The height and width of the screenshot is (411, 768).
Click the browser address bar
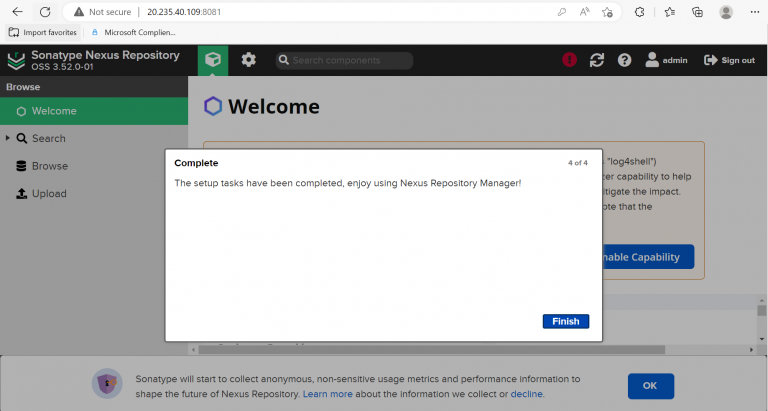coord(300,12)
